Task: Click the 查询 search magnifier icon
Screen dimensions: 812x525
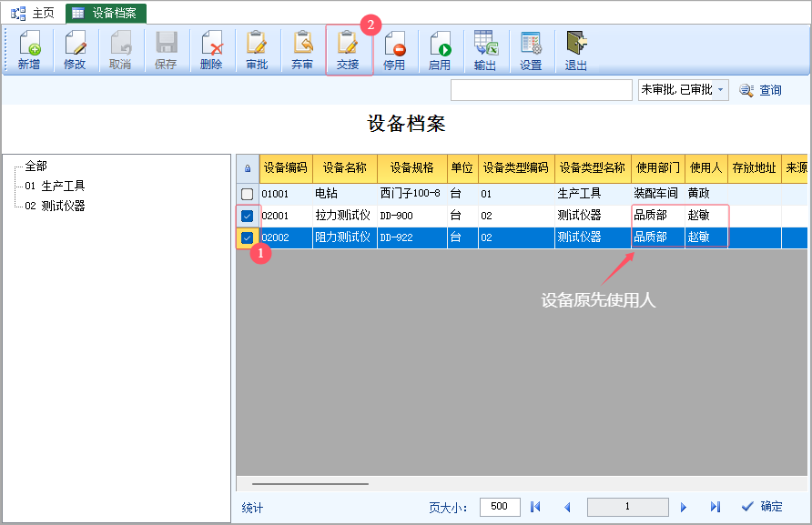Action: tap(746, 90)
